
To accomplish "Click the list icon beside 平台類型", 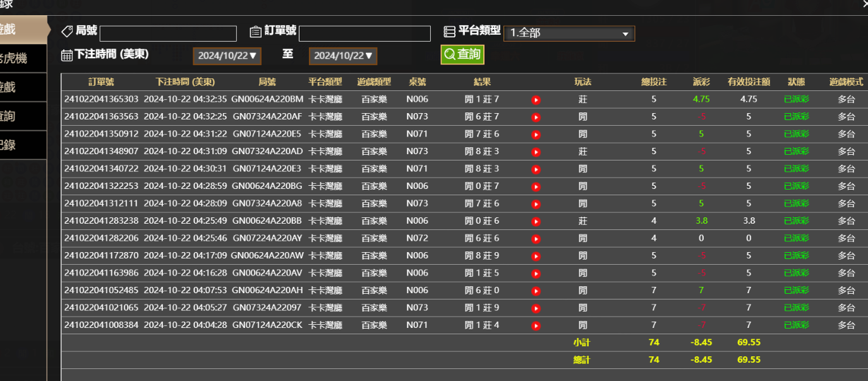I will 450,31.
